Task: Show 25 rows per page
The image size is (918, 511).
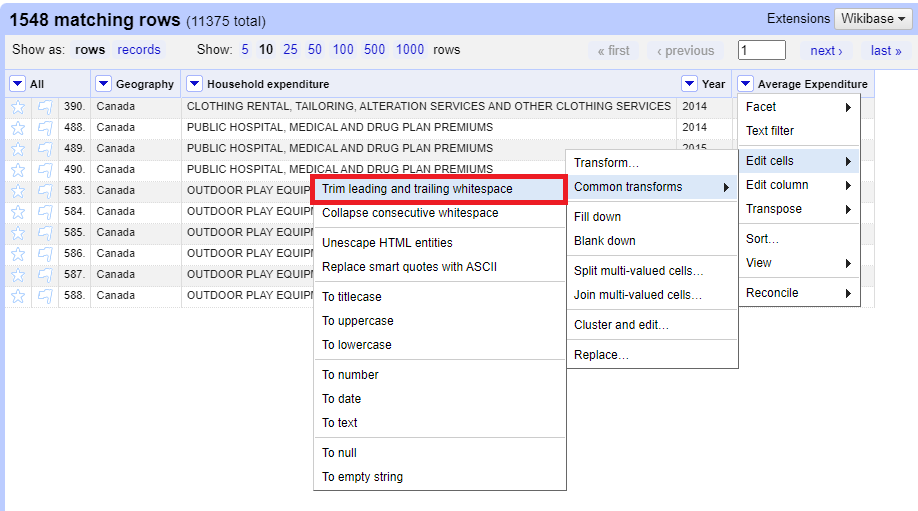Action: tap(290, 50)
